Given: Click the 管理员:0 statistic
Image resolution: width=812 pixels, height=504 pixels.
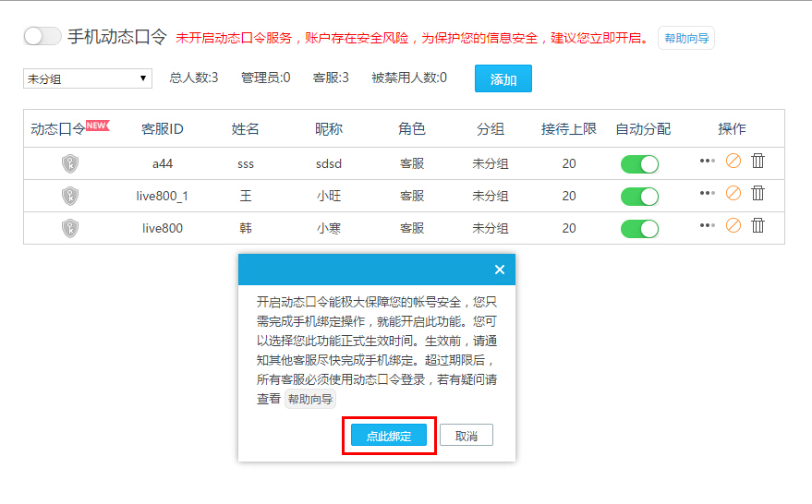Looking at the screenshot, I should tap(266, 78).
